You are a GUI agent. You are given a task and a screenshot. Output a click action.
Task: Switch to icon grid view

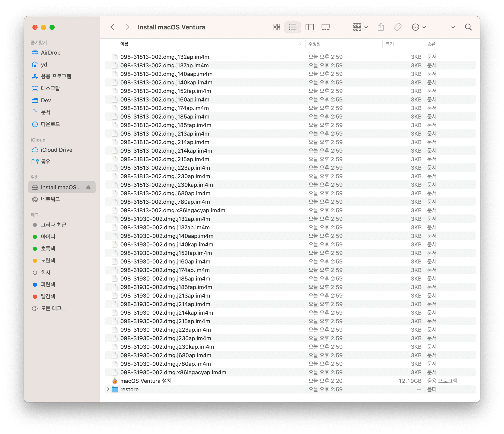[x=277, y=27]
